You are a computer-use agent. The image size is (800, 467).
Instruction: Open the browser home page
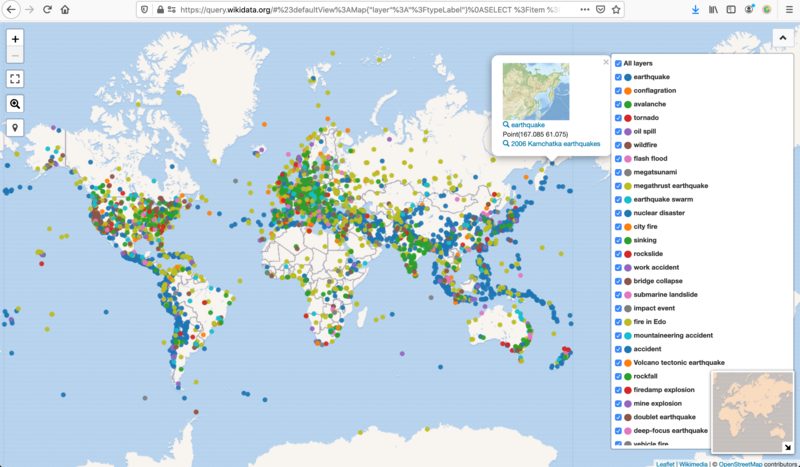(x=65, y=9)
